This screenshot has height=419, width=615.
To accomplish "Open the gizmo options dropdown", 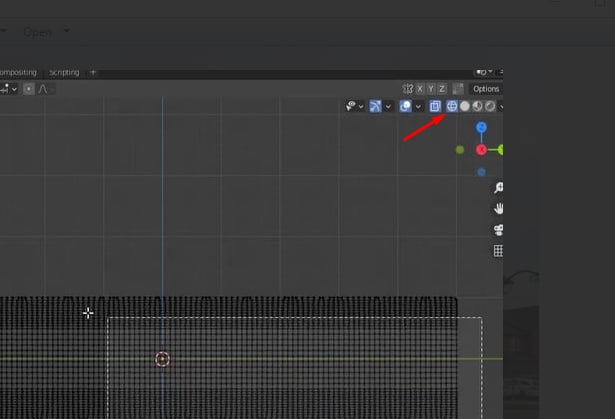I will click(x=388, y=106).
